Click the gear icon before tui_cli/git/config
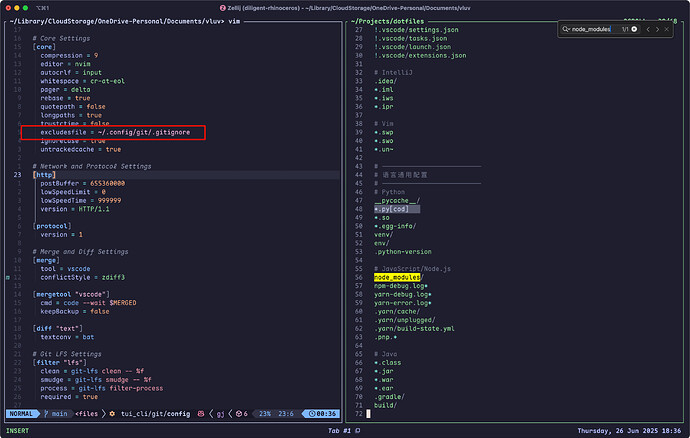 coord(112,414)
